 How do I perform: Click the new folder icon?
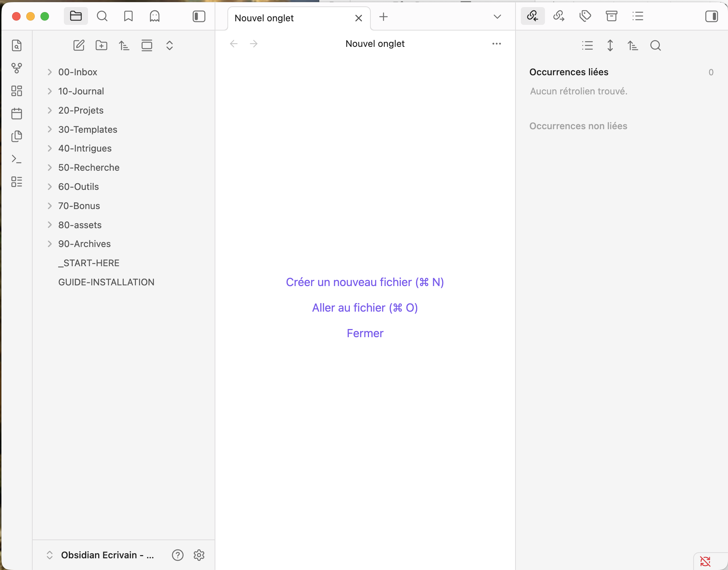pyautogui.click(x=101, y=45)
